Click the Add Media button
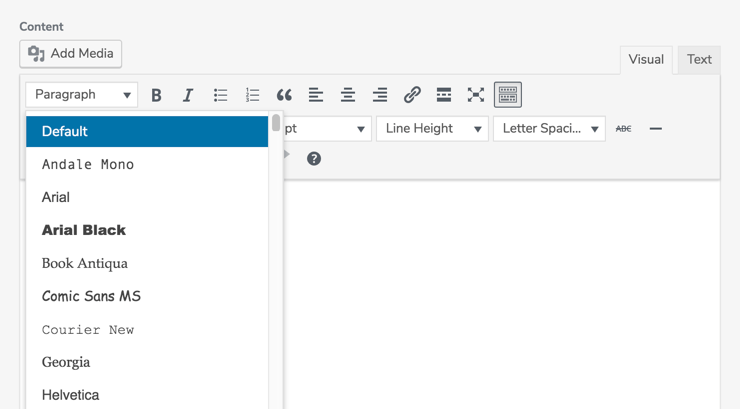This screenshot has height=409, width=740. [x=71, y=54]
